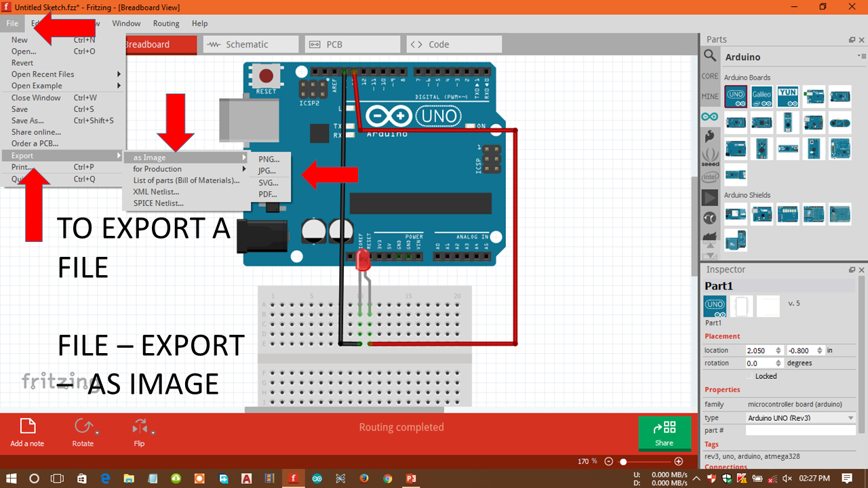Select Save As... in File menu
Viewport: 868px width, 488px height.
coord(64,121)
